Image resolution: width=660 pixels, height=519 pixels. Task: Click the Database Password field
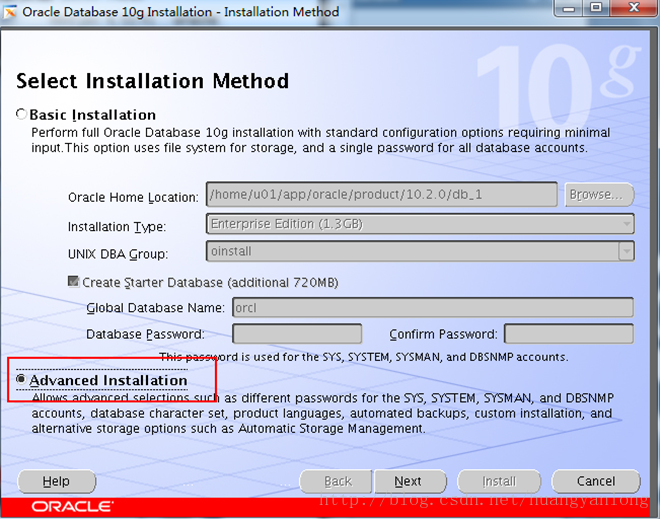pos(297,334)
